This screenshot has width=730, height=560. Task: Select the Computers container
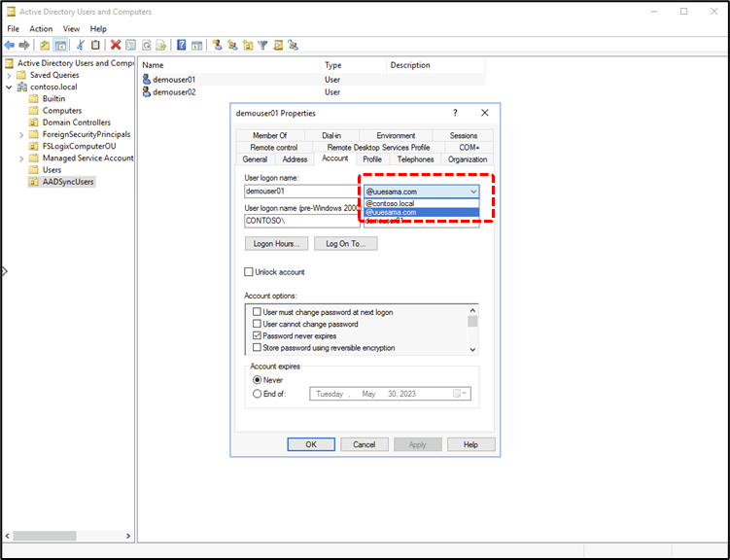click(62, 110)
